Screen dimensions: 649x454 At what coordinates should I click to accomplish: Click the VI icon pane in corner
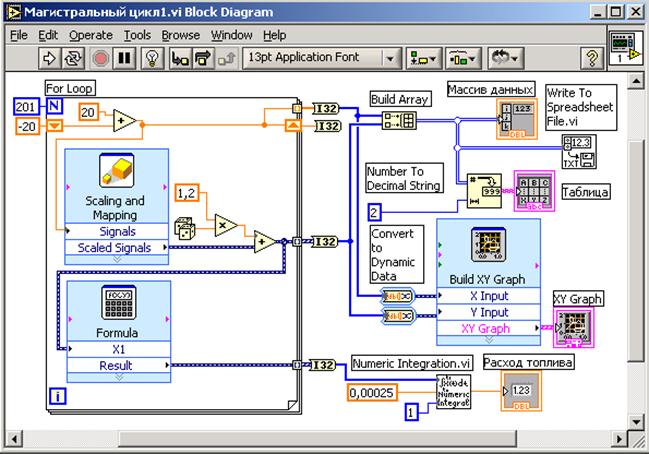pos(625,48)
